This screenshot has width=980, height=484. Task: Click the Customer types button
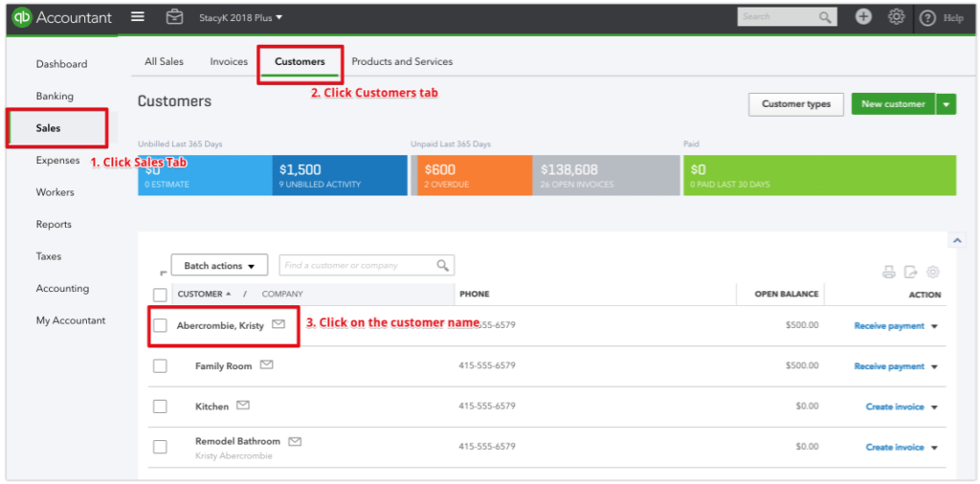[x=796, y=104]
